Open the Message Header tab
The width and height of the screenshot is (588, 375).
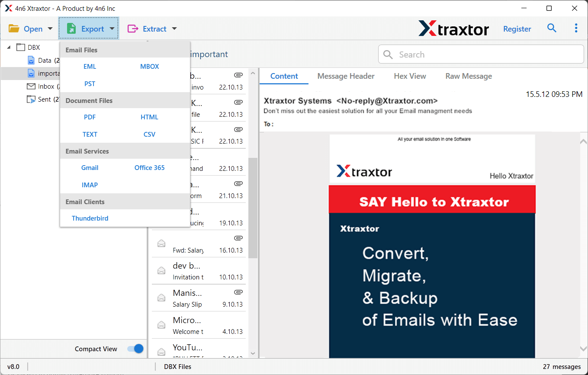click(x=346, y=76)
